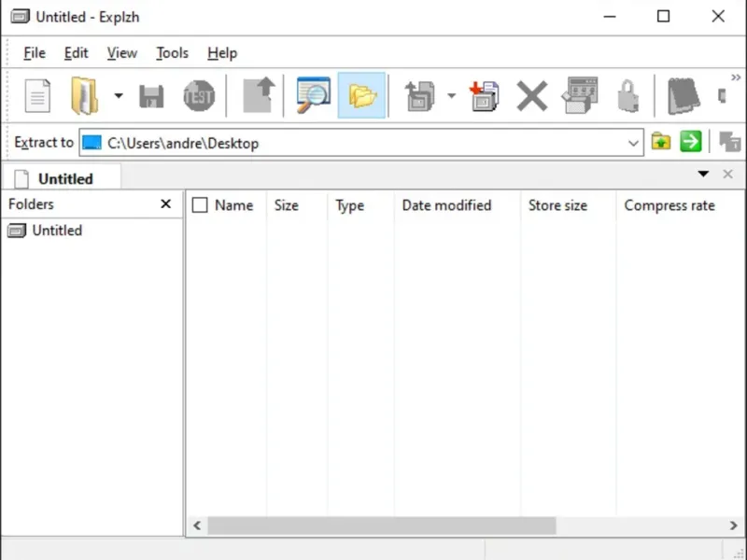Image resolution: width=747 pixels, height=560 pixels.
Task: Click the Save floppy disk icon
Action: tap(151, 97)
